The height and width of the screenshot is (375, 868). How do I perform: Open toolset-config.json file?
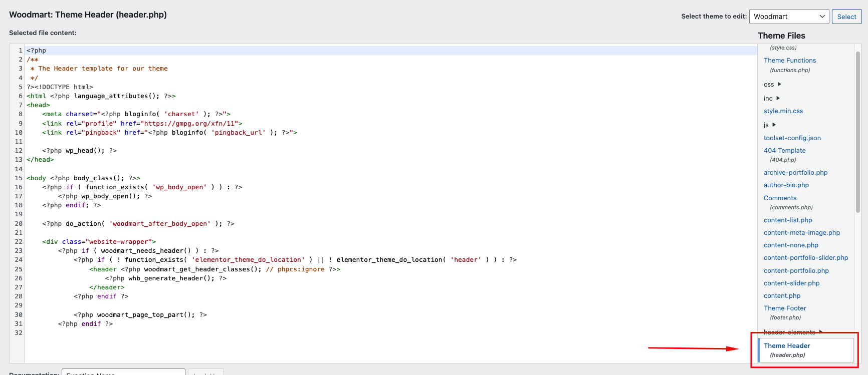(x=792, y=138)
